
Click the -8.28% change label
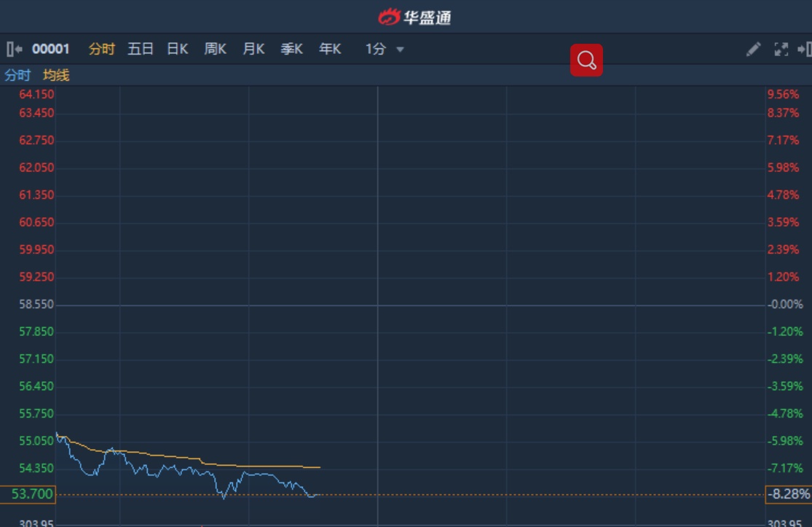tap(789, 494)
